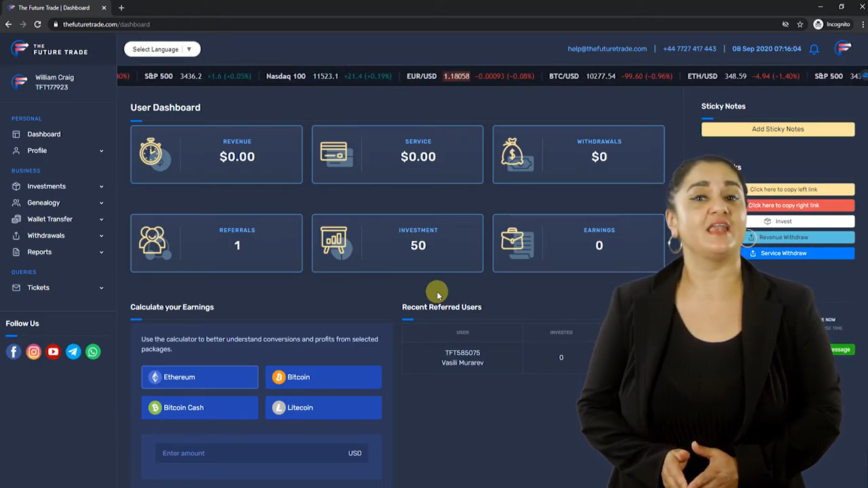868x488 pixels.
Task: Click the Referrals people icon
Action: tap(155, 243)
